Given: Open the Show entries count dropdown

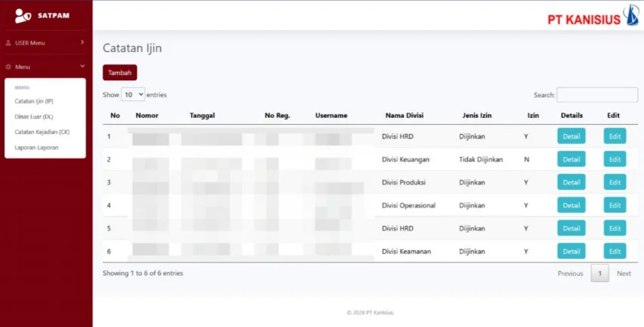Looking at the screenshot, I should [133, 95].
